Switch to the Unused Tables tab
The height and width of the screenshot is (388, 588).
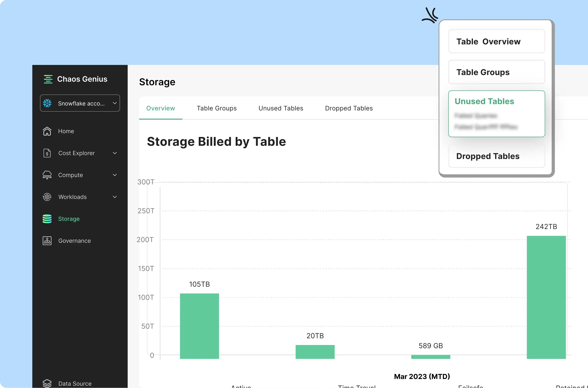(281, 108)
